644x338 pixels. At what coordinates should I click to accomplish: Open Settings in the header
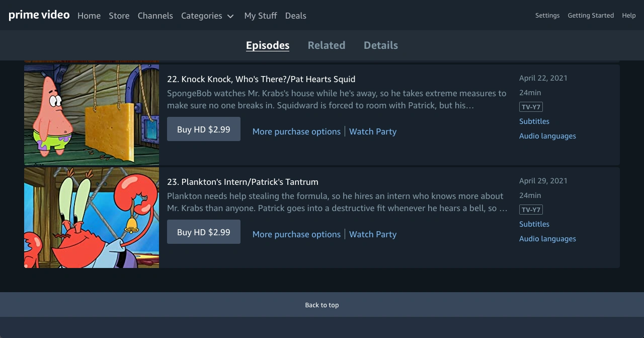click(547, 16)
